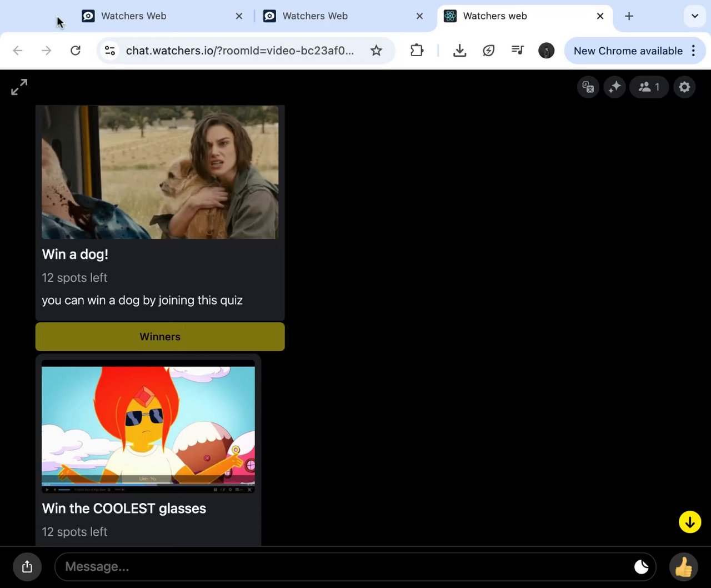Viewport: 711px width, 588px height.
Task: Click the share icon beside message box
Action: coord(27,567)
